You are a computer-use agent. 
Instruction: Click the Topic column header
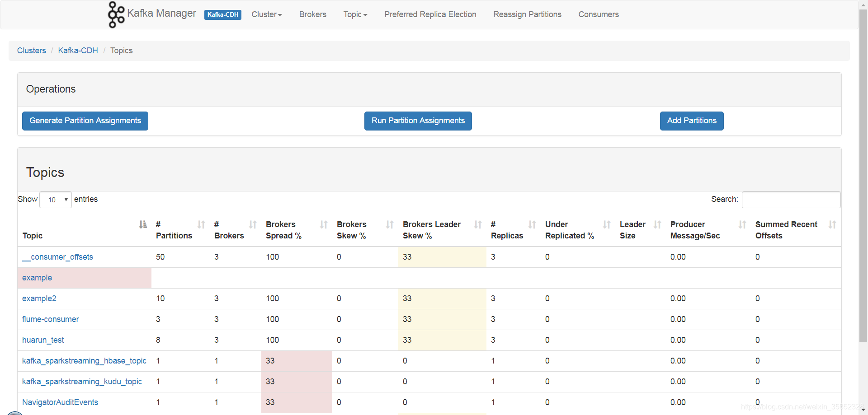33,236
